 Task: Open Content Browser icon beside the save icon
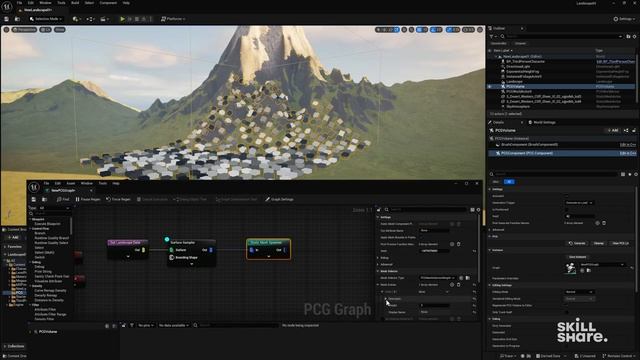click(17, 19)
